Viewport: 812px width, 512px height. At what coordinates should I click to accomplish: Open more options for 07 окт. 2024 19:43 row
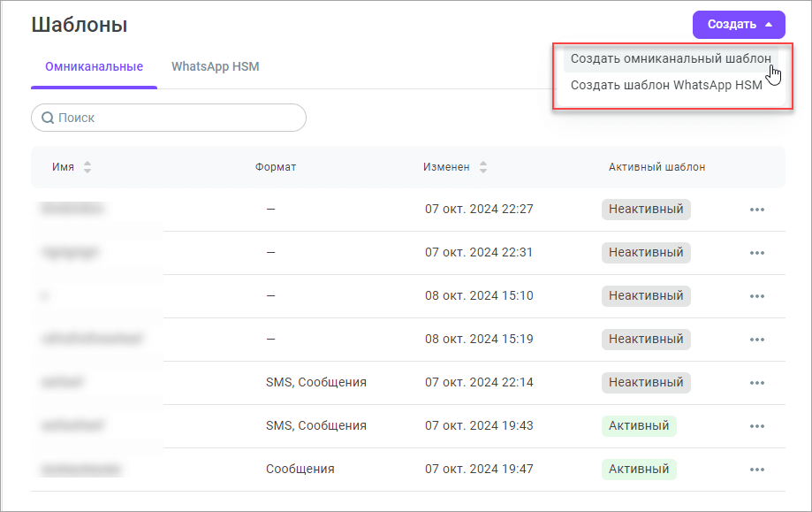click(x=757, y=426)
